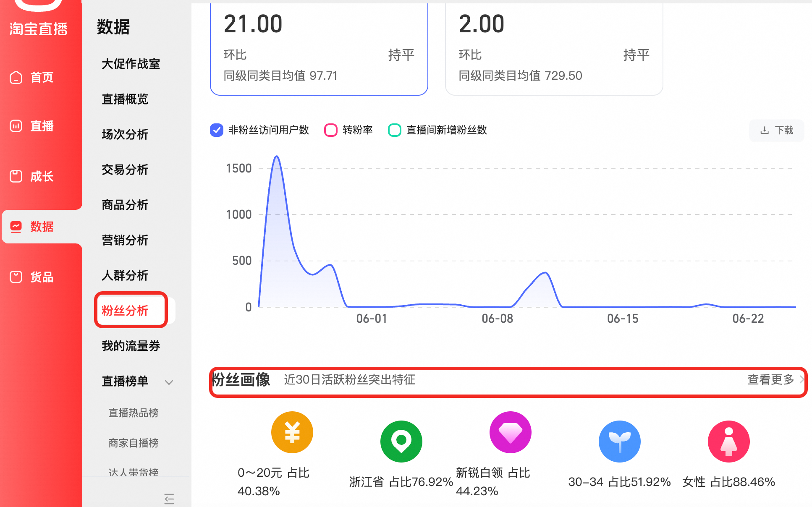Click the collapse menu icon at bottom

(169, 499)
